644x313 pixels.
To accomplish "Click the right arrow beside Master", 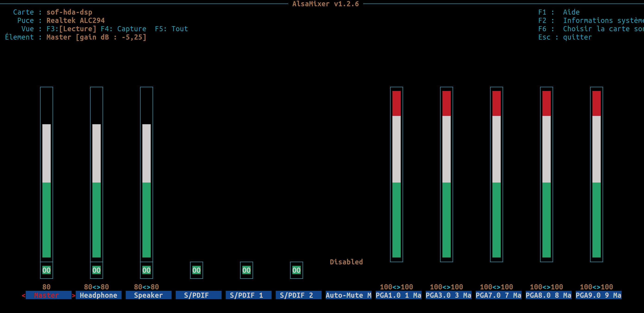I will [74, 295].
